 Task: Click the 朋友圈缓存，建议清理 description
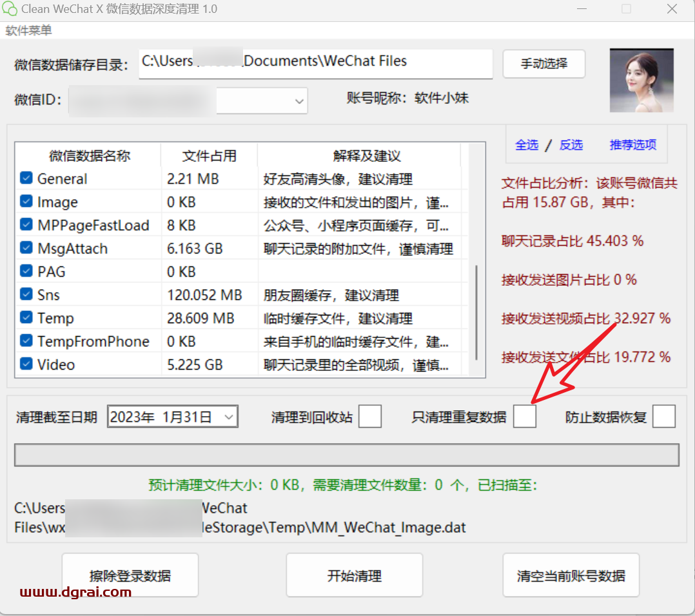coord(331,295)
